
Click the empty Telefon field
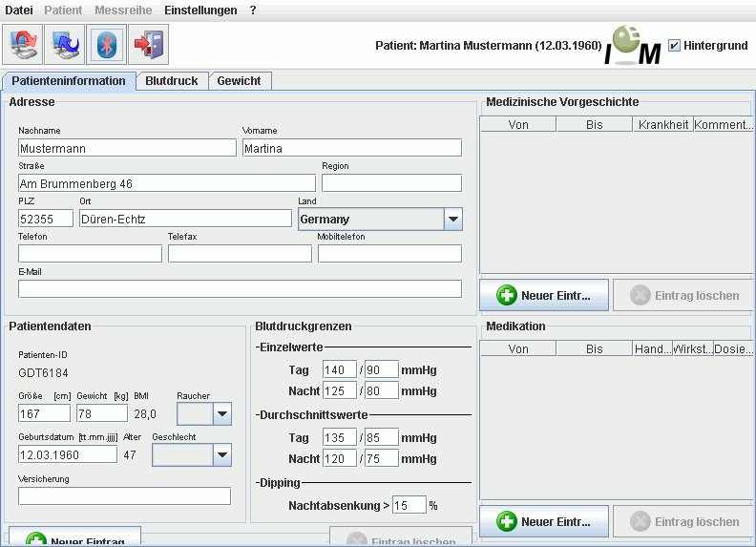pyautogui.click(x=90, y=254)
